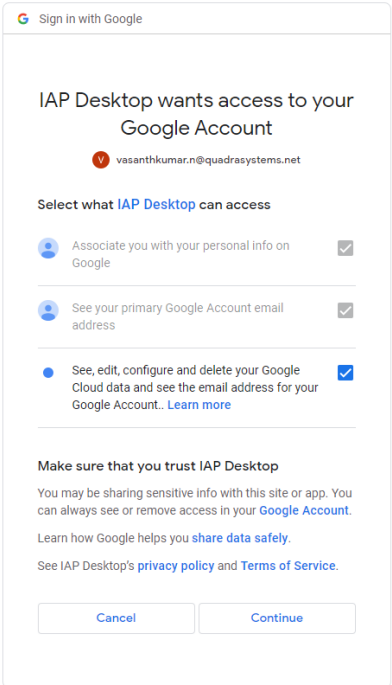Click the Associate you with personal info text
Screen dimensions: 392x685
[x=181, y=254]
